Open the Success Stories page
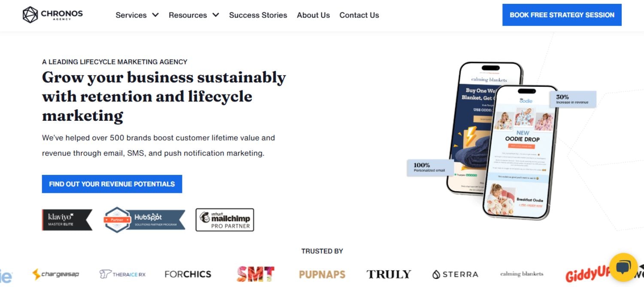 click(258, 15)
